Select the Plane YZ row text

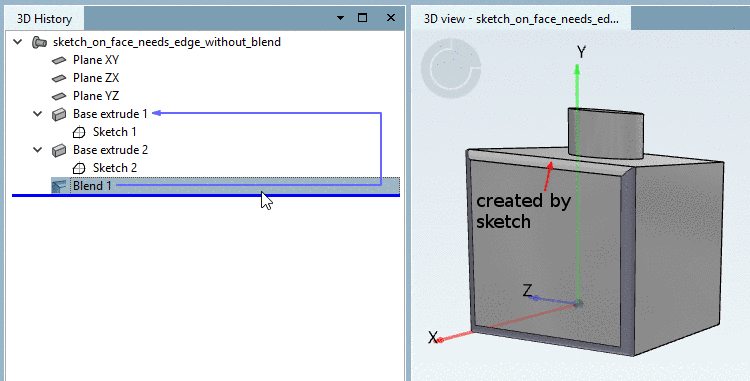tap(96, 96)
